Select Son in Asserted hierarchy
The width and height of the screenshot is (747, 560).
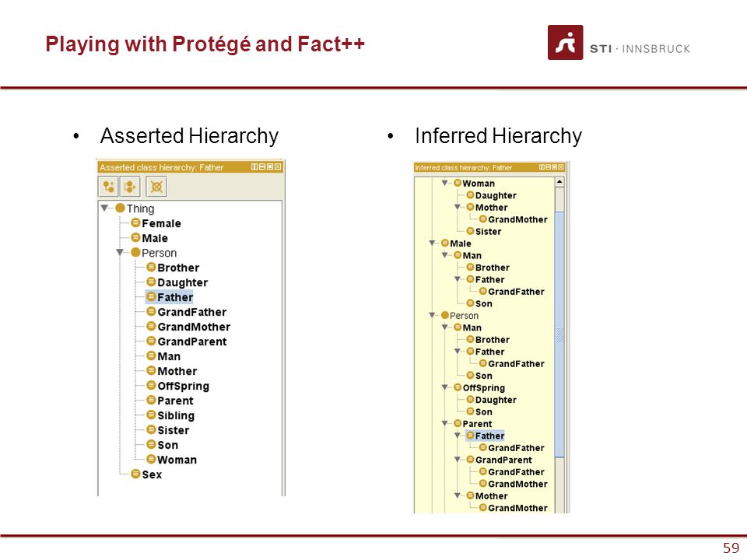point(168,445)
